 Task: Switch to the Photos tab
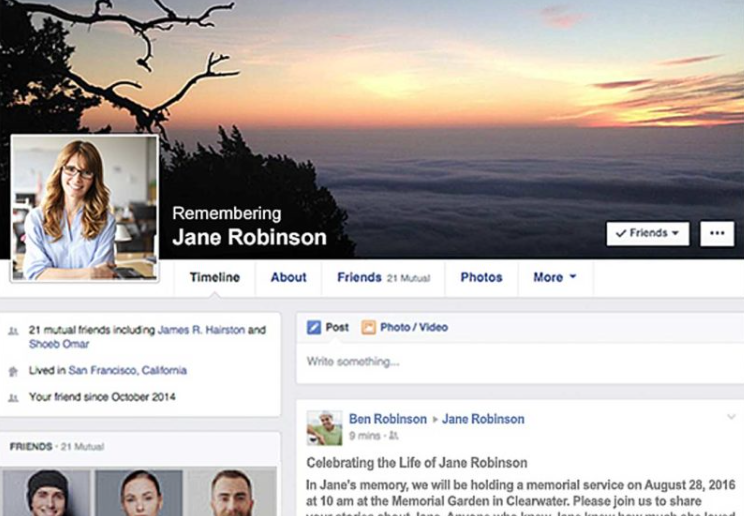point(481,277)
